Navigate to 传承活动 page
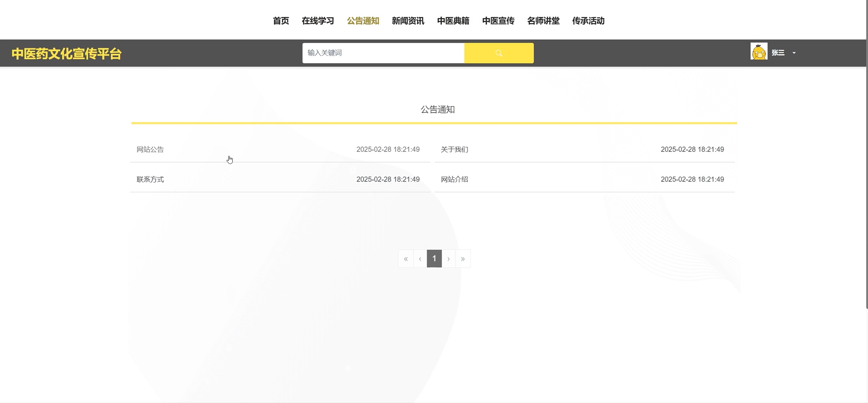The height and width of the screenshot is (403, 868). click(588, 21)
